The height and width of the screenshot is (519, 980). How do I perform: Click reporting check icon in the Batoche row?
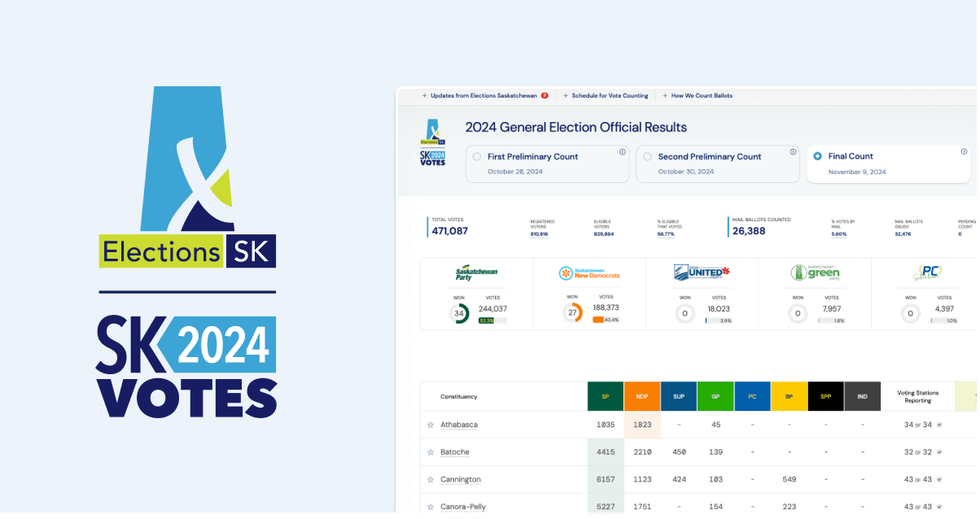[939, 452]
